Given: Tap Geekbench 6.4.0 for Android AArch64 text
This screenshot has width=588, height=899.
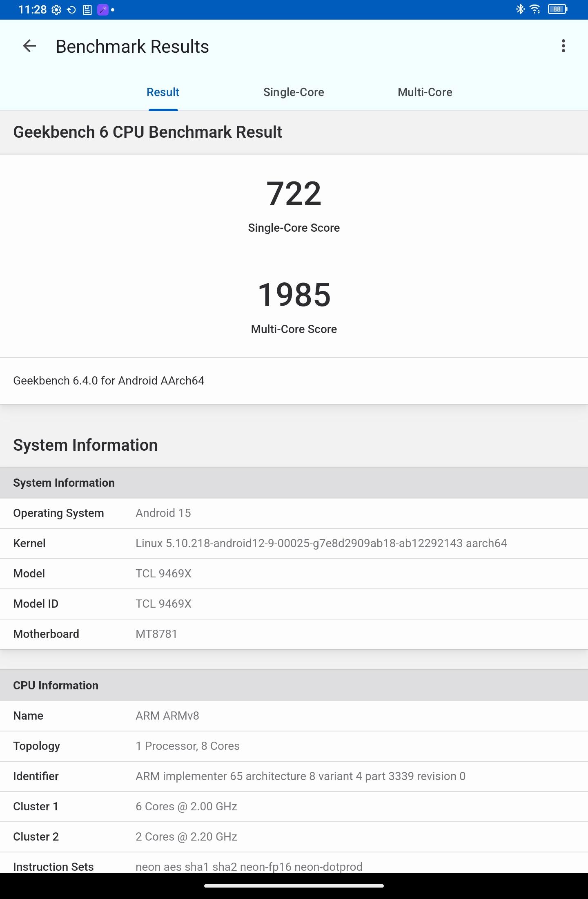Looking at the screenshot, I should tap(109, 381).
